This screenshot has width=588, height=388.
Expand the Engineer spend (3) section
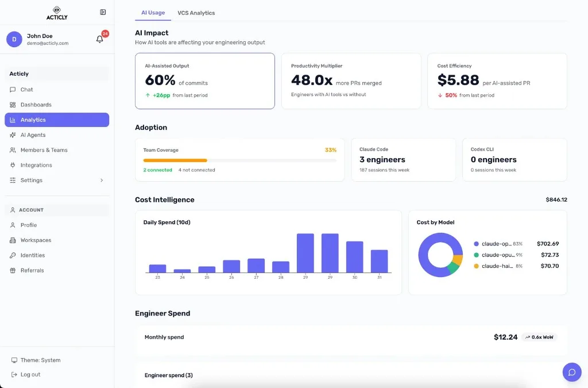point(168,375)
